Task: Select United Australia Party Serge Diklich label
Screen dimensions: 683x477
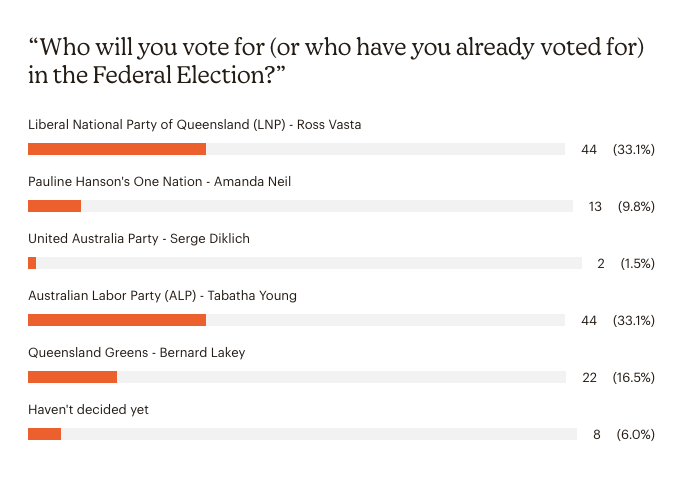Action: 139,239
